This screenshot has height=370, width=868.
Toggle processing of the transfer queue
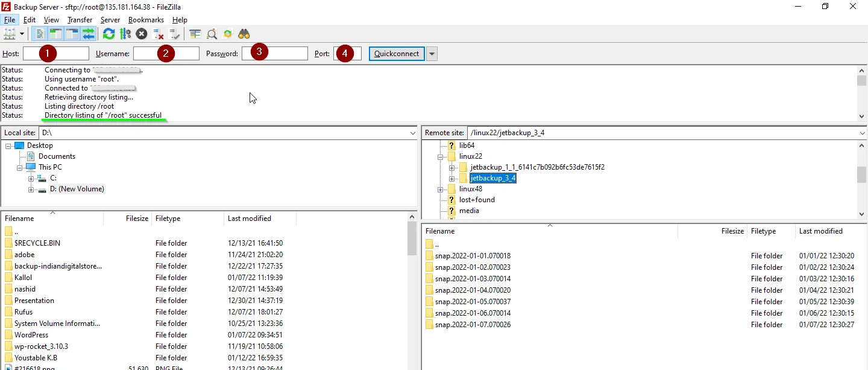125,34
